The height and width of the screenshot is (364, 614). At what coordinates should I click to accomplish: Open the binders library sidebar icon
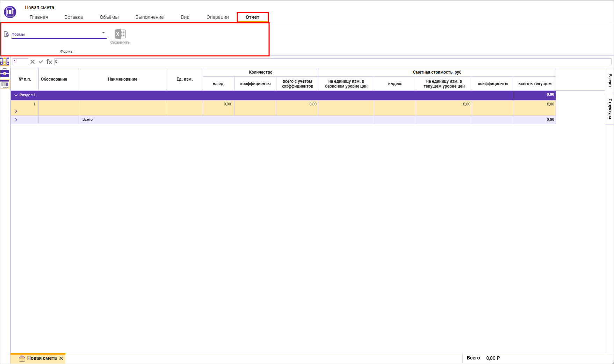coord(5,61)
